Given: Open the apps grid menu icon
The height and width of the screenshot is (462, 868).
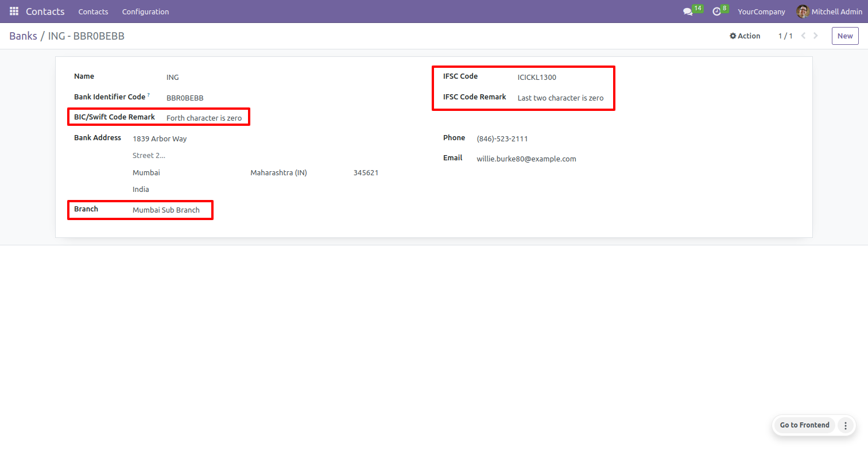Looking at the screenshot, I should [x=14, y=11].
